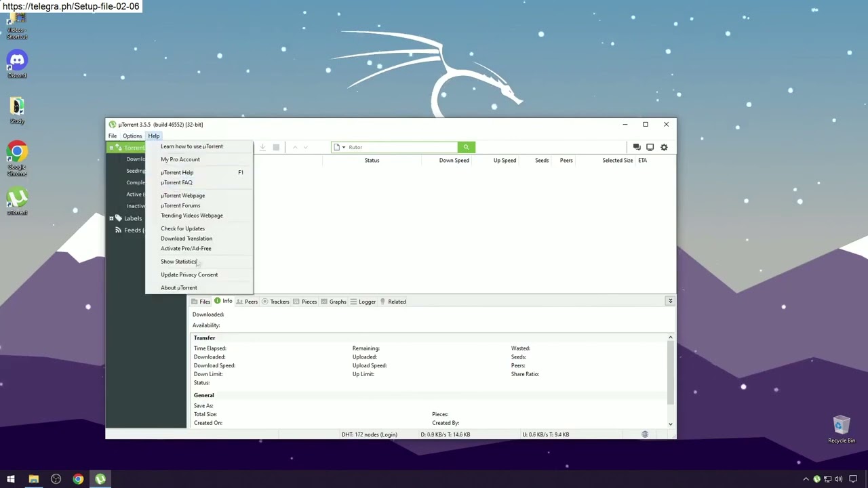Image resolution: width=868 pixels, height=488 pixels.
Task: Open uTorrent desktop shortcut
Action: pyautogui.click(x=17, y=201)
